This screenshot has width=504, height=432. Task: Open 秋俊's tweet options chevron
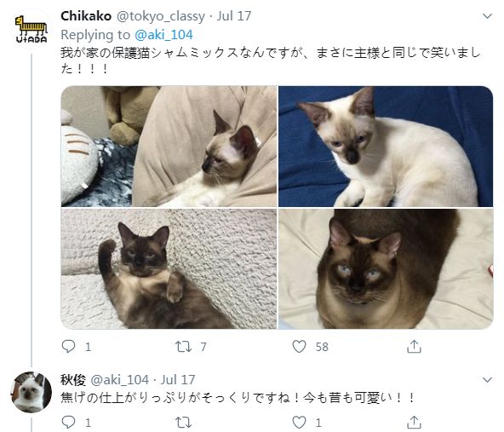487,380
